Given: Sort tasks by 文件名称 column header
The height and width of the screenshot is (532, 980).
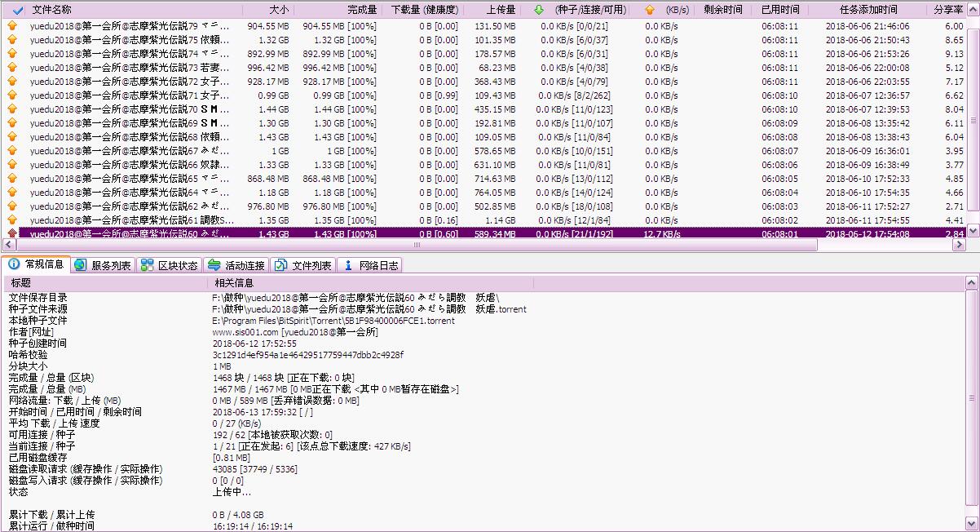Looking at the screenshot, I should pyautogui.click(x=52, y=10).
